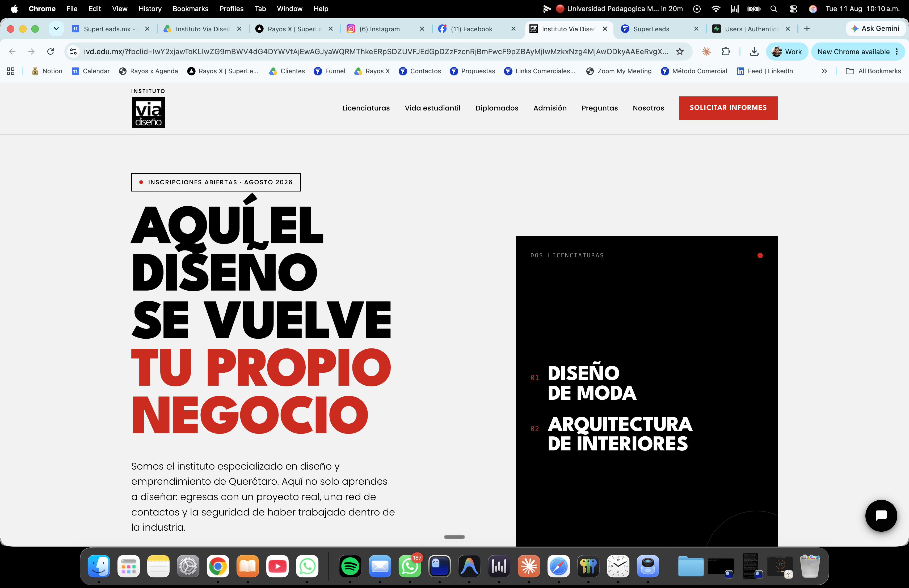Open All Bookmarks folder
The image size is (909, 588).
[873, 71]
